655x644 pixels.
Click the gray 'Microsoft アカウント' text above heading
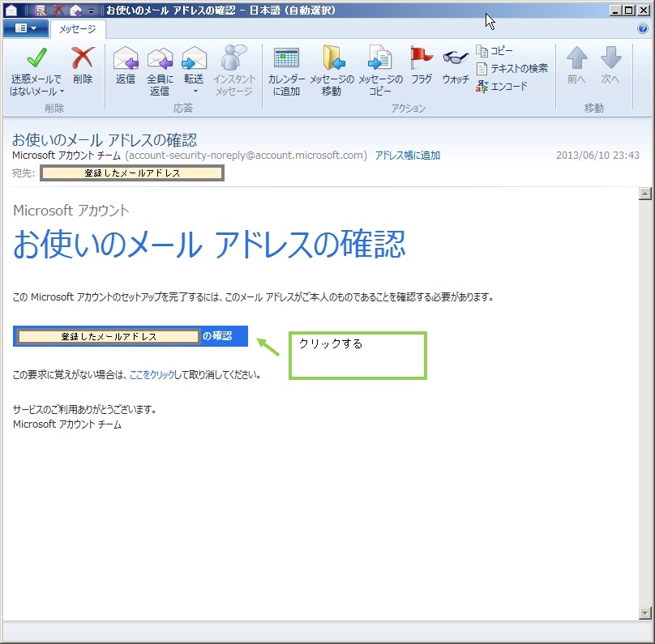click(x=71, y=211)
